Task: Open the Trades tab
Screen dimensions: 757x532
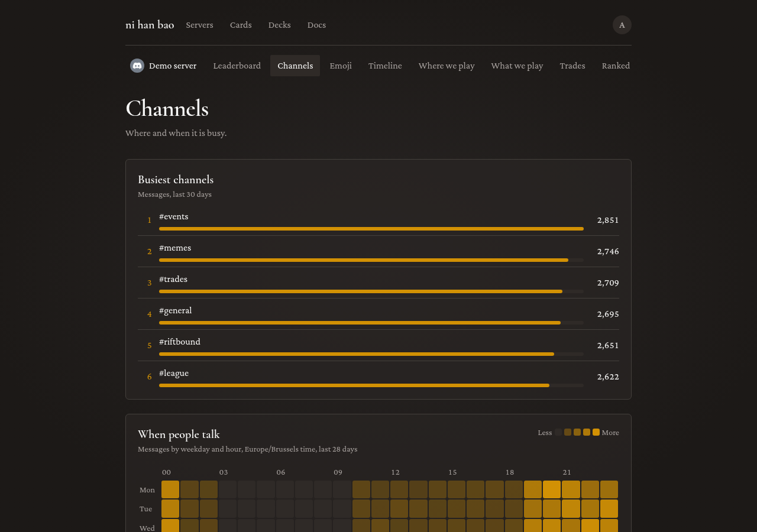Action: point(572,66)
